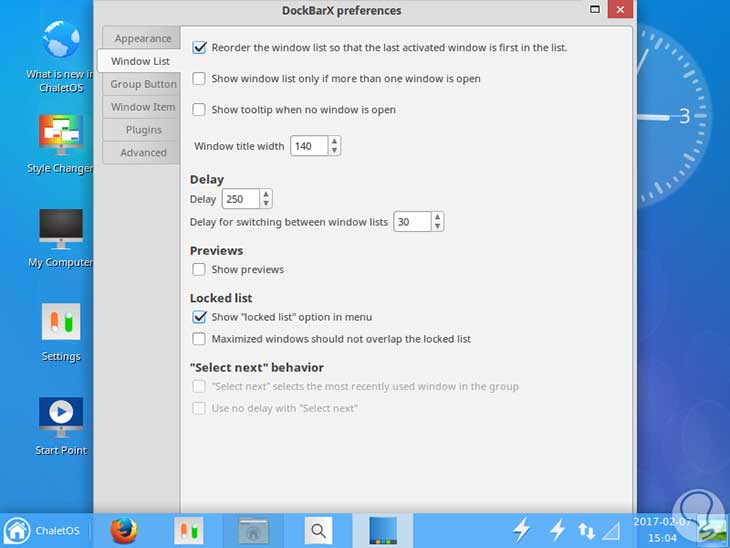Viewport: 730px width, 548px height.
Task: Click the desktop clock widget
Action: point(673,115)
